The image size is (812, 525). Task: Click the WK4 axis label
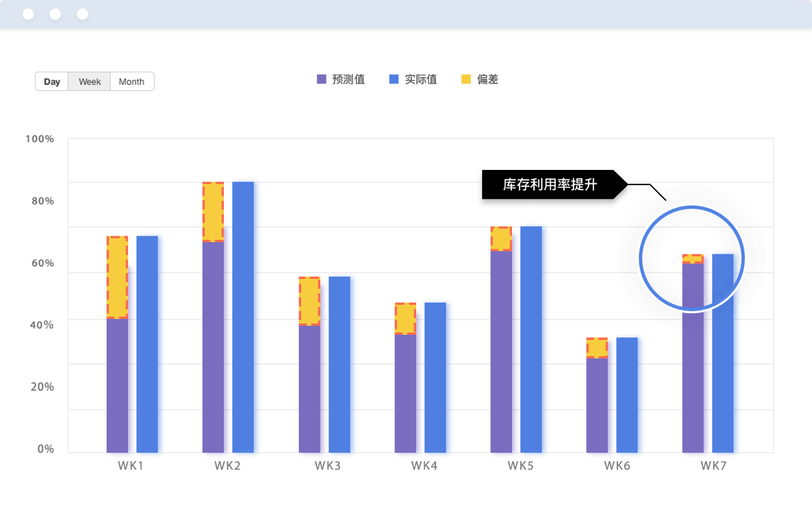pos(424,466)
